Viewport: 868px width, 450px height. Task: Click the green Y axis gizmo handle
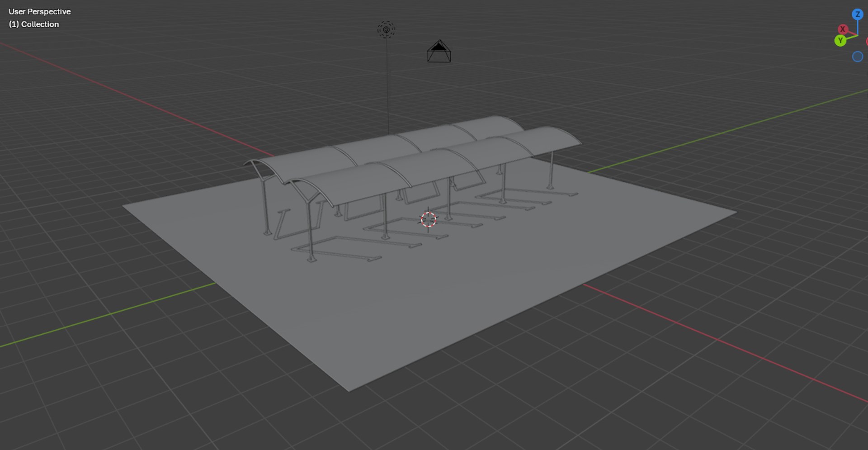click(x=840, y=41)
